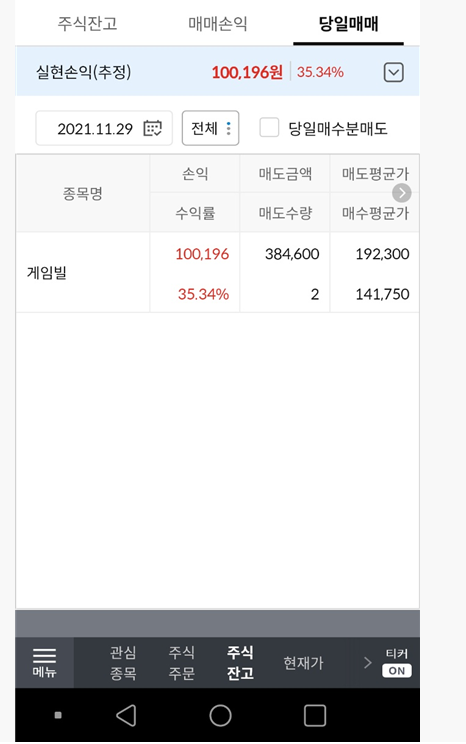This screenshot has width=466, height=744.
Task: Select the 게임빌 stock row
Action: tap(217, 272)
